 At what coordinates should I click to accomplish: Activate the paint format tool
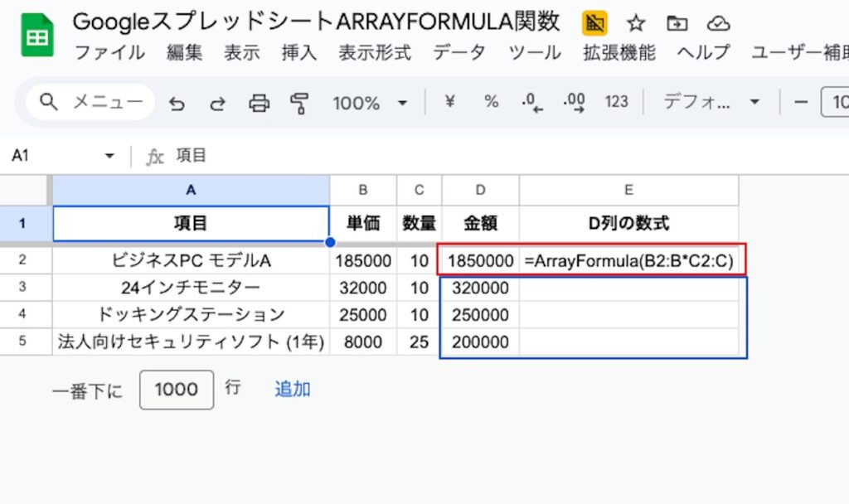pyautogui.click(x=298, y=103)
